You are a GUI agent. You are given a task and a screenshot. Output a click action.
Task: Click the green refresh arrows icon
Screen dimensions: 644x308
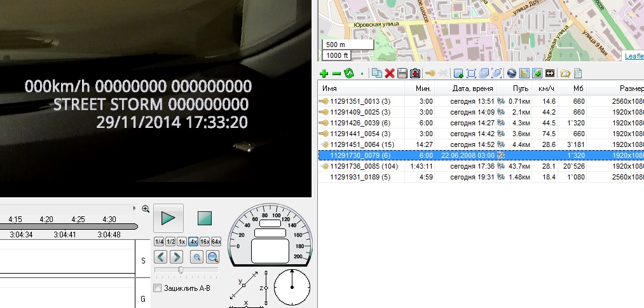(348, 74)
